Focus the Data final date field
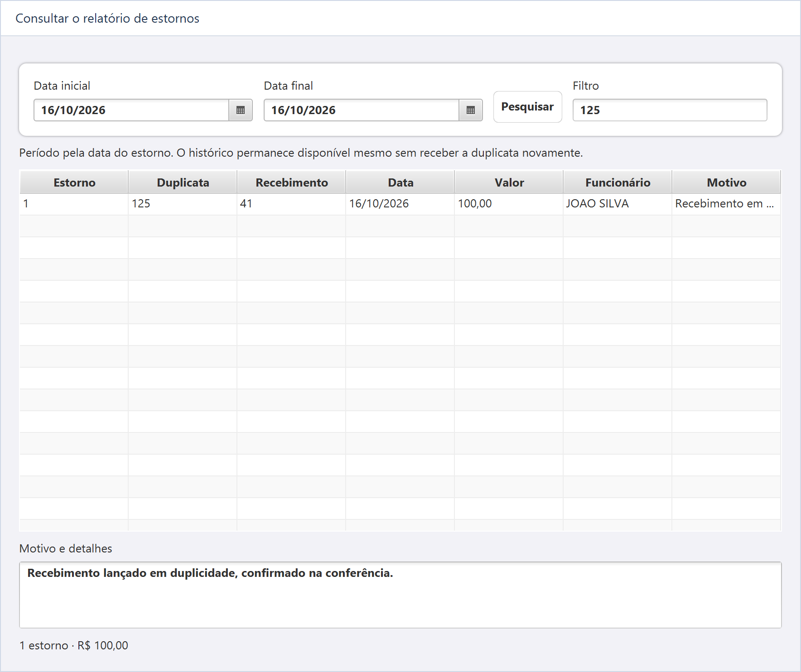This screenshot has width=801, height=672. pos(362,110)
